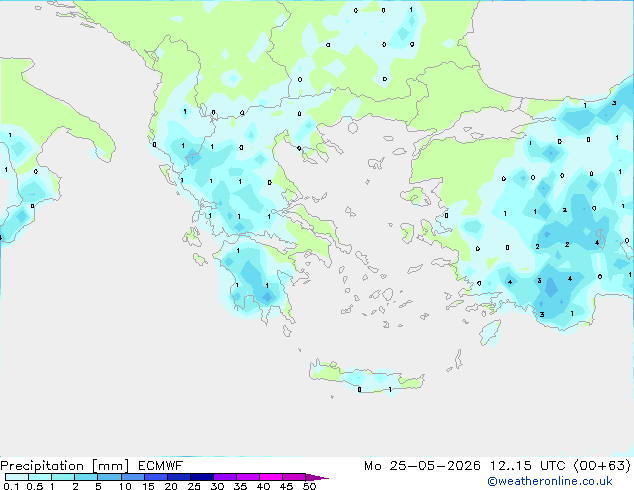This screenshot has height=490, width=634.
Task: Click the legend label "50"
Action: click(x=310, y=486)
